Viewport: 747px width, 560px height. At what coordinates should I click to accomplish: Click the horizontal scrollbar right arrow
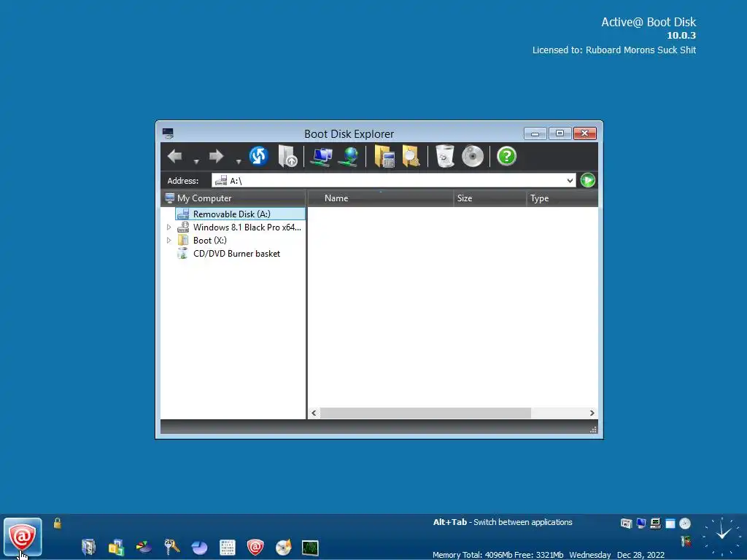click(x=592, y=413)
